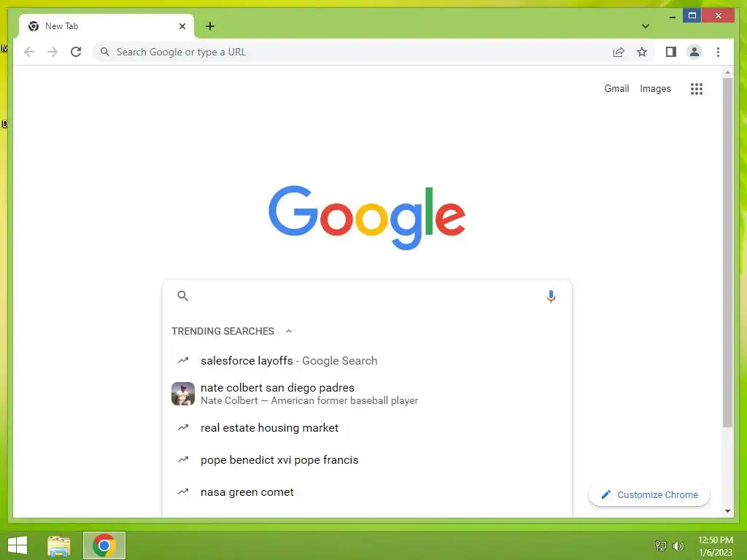Choose nasa green comet suggestion

(367, 492)
